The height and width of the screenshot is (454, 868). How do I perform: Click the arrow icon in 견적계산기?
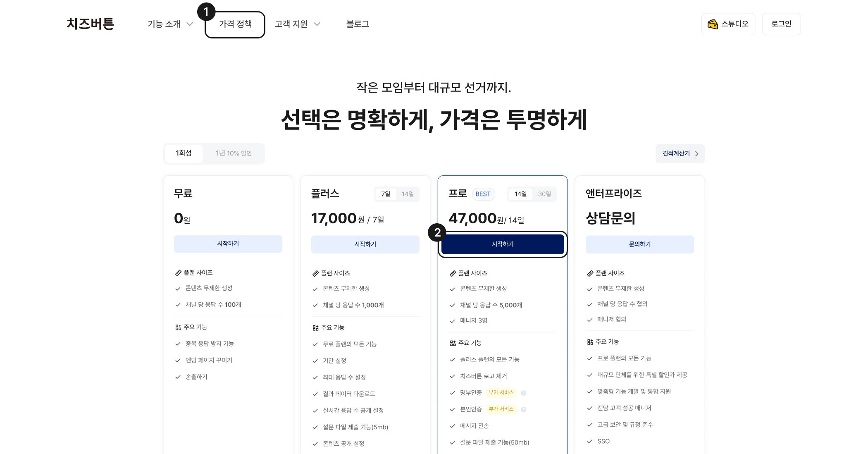pyautogui.click(x=697, y=154)
